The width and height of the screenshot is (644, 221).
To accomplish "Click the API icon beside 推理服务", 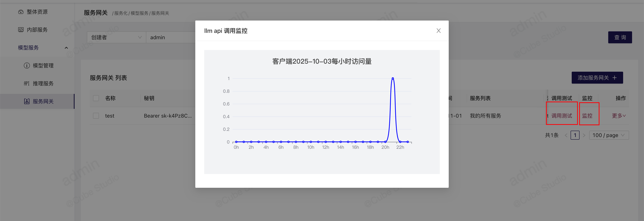I will [26, 84].
